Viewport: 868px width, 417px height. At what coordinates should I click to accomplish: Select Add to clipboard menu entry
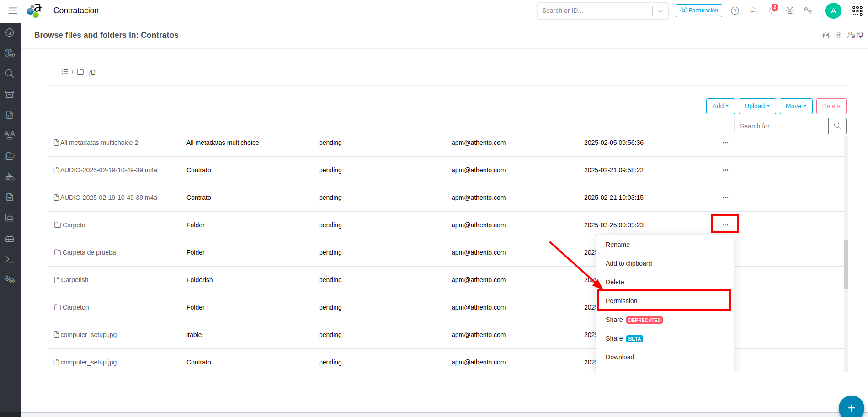click(x=628, y=263)
